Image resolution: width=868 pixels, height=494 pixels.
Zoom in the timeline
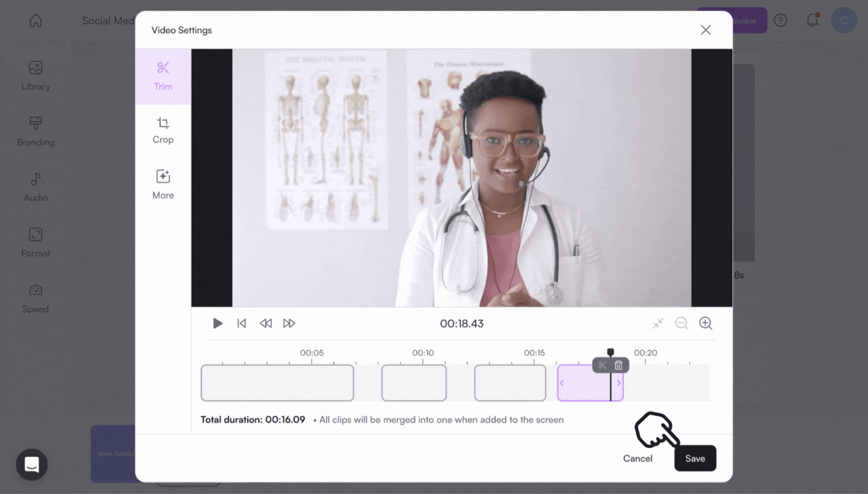click(706, 324)
